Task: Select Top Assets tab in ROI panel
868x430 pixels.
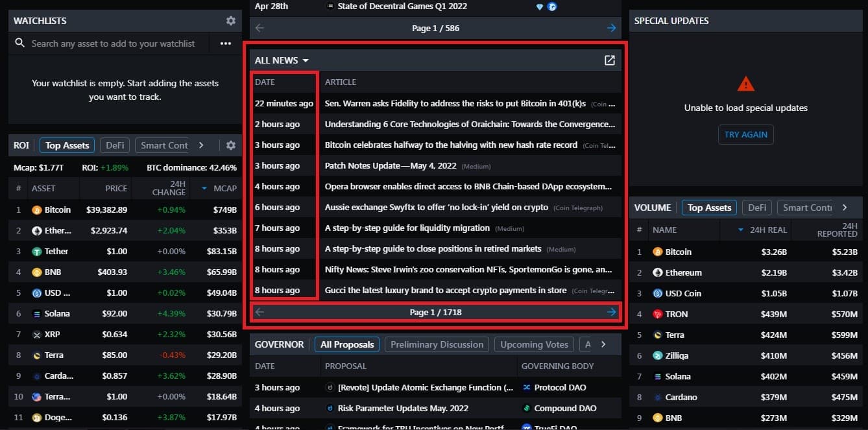Action: pos(67,145)
